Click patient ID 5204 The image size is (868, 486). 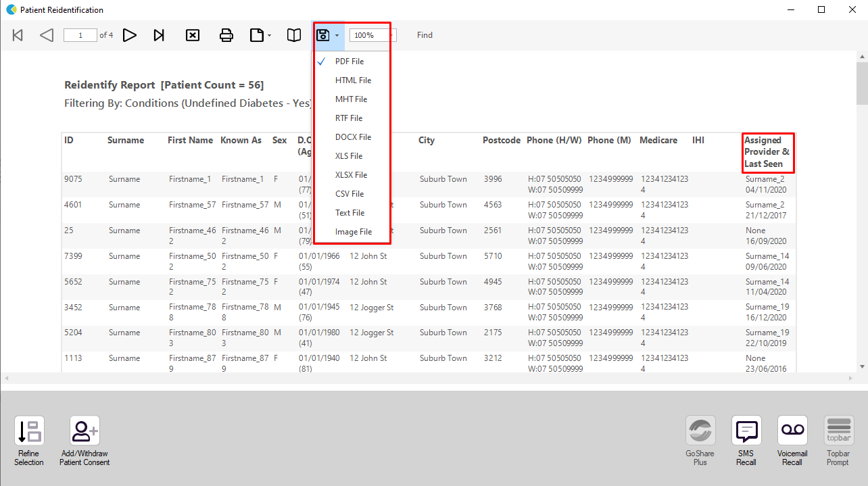click(x=74, y=333)
